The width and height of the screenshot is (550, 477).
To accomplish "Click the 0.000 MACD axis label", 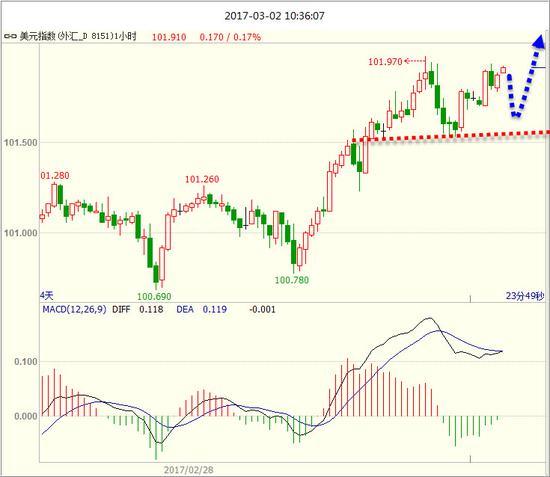I will (26, 416).
